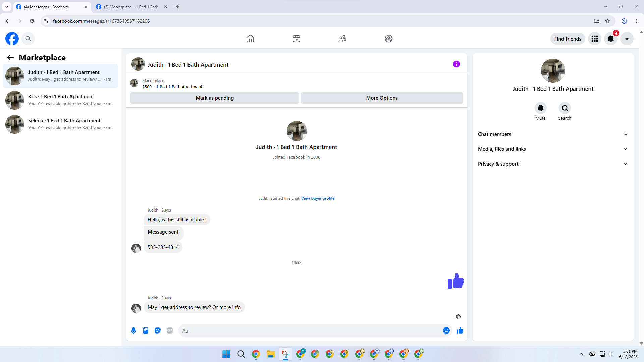The height and width of the screenshot is (362, 644).
Task: Toggle the purple conversation info icon
Action: pos(457,64)
